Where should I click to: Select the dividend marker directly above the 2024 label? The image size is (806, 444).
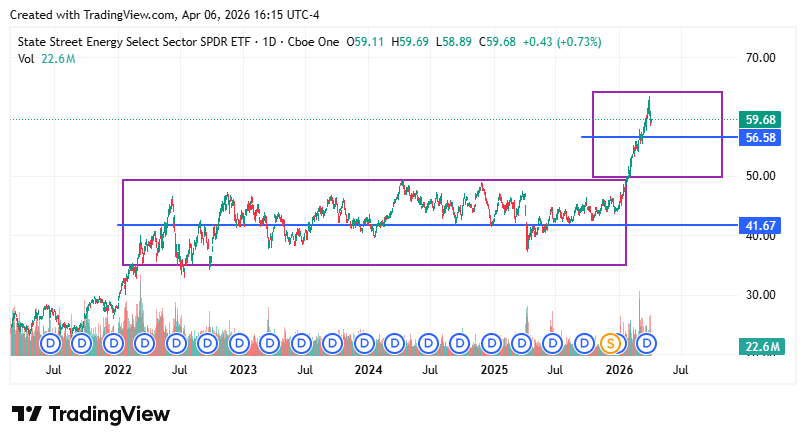[364, 343]
